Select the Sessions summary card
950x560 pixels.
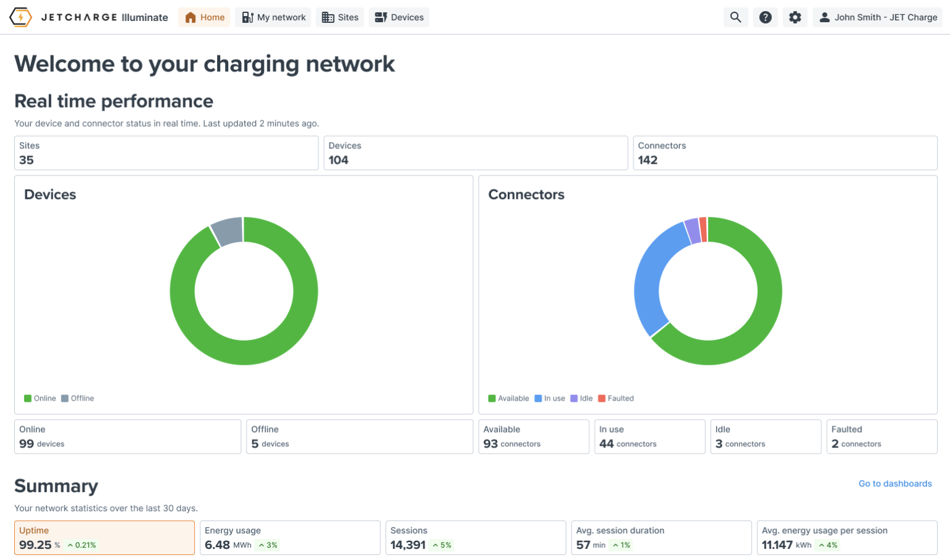click(x=476, y=538)
